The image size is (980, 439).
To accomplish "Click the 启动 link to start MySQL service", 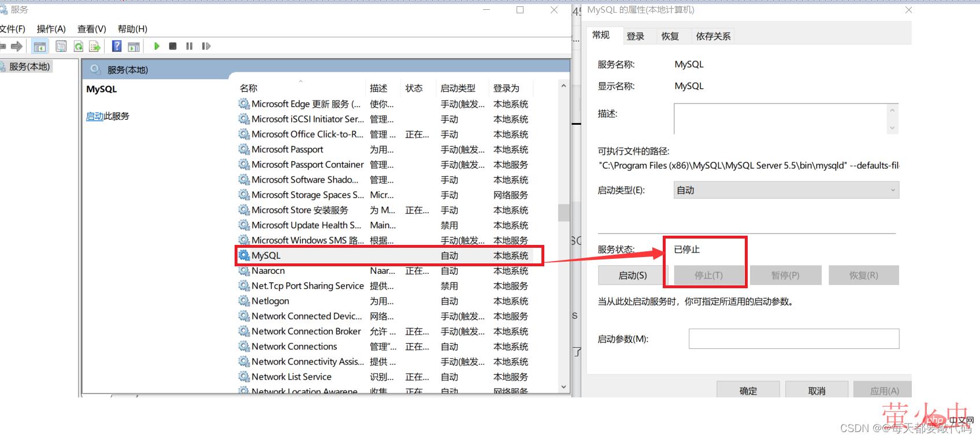I will tap(95, 116).
